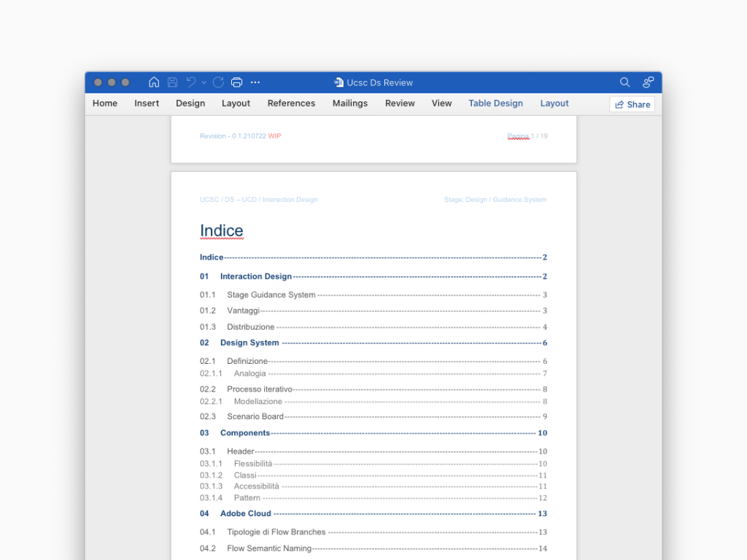The image size is (747, 560).
Task: Click the Home icon in title bar
Action: [x=154, y=82]
